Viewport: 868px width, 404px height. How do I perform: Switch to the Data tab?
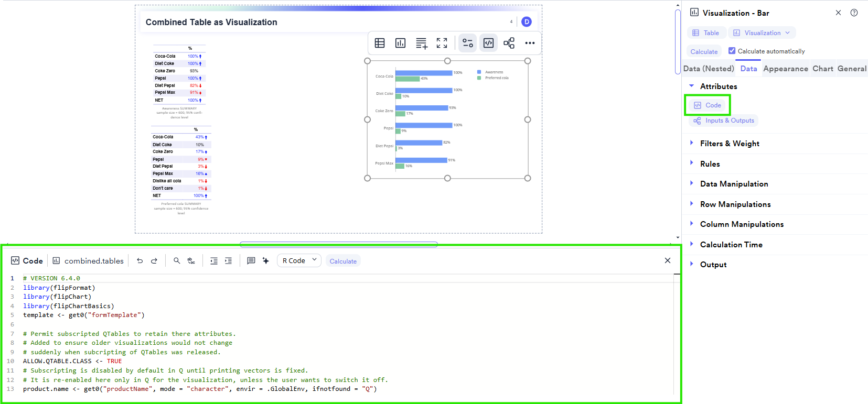tap(748, 69)
